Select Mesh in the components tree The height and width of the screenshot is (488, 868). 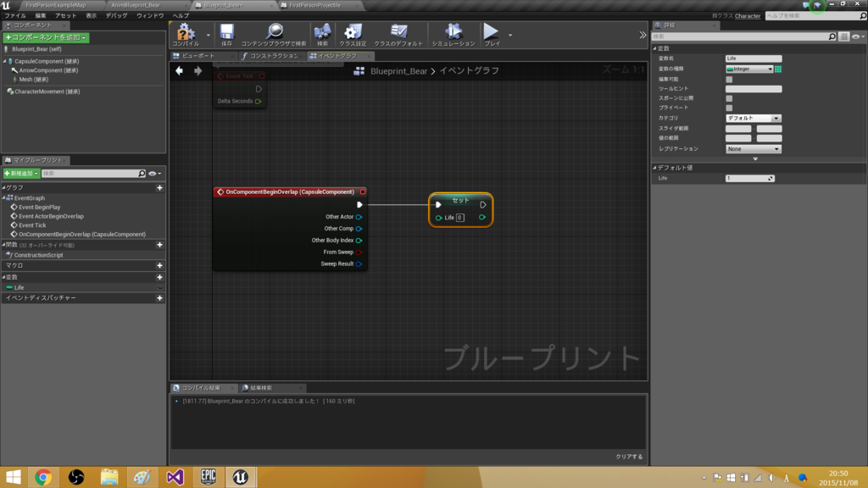(x=33, y=79)
